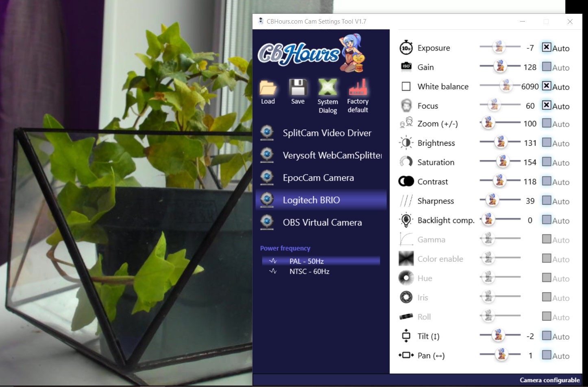The width and height of the screenshot is (588, 387).
Task: Click the Backlight comp. bulb icon
Action: pos(406,220)
